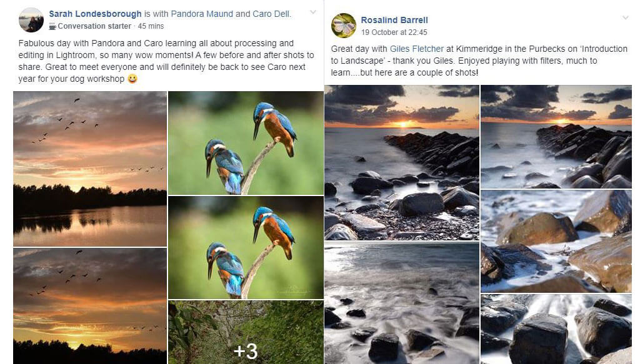Open the lower edited kingfishers photo
Screen dimensions: 640x364
tap(246, 247)
